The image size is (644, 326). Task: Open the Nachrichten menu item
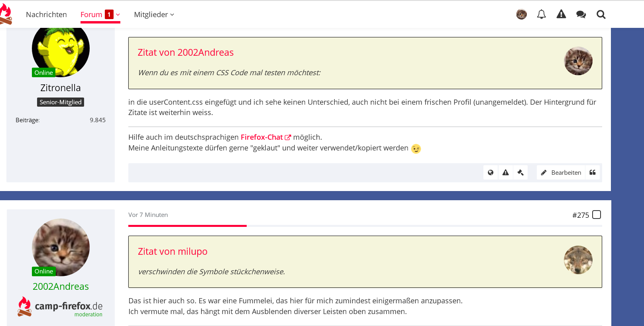[46, 15]
